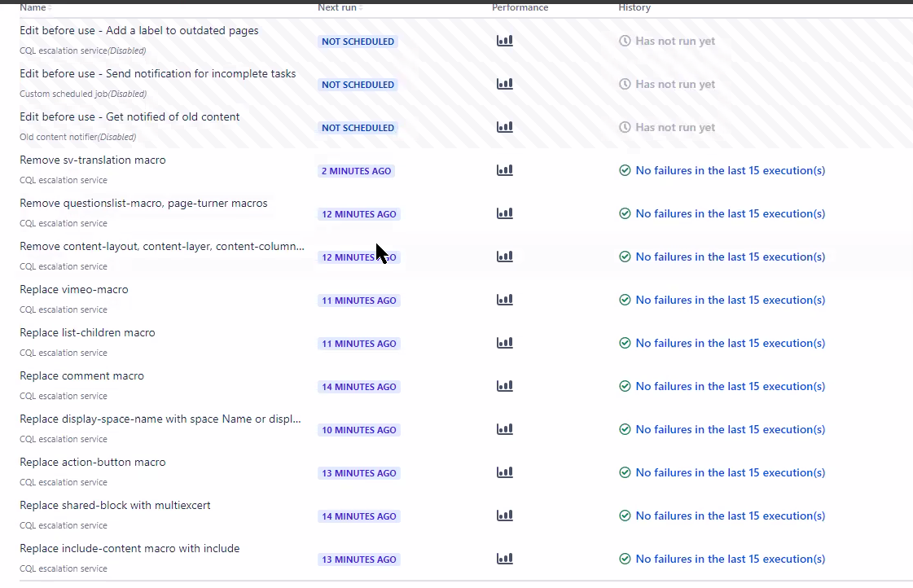Viewport: 913px width, 588px height.
Task: Click Has not run yet for Add a label job
Action: click(675, 41)
